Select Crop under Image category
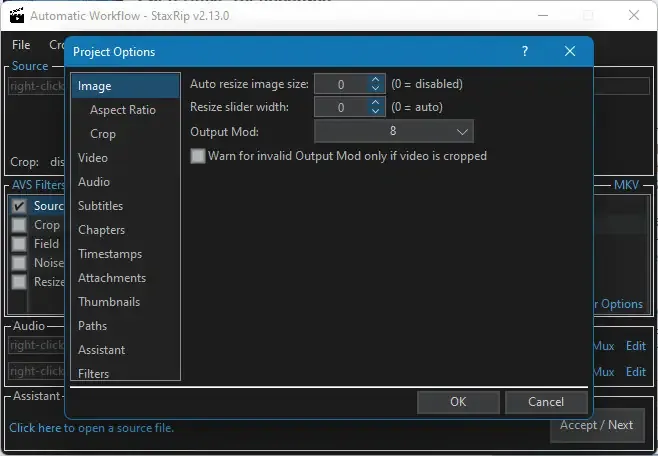This screenshot has width=658, height=456. click(103, 134)
